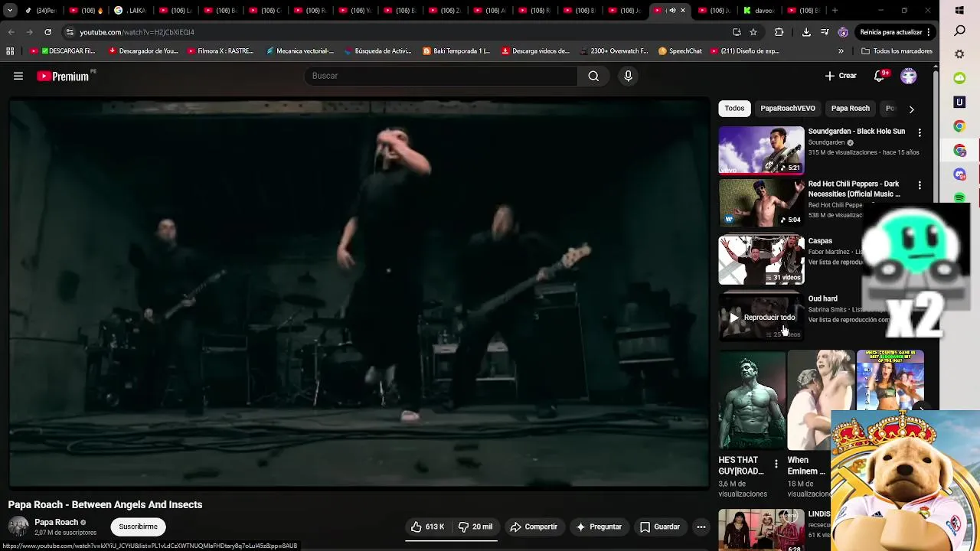This screenshot has width=980, height=551.
Task: Open Windows search from the taskbar
Action: pos(959,31)
